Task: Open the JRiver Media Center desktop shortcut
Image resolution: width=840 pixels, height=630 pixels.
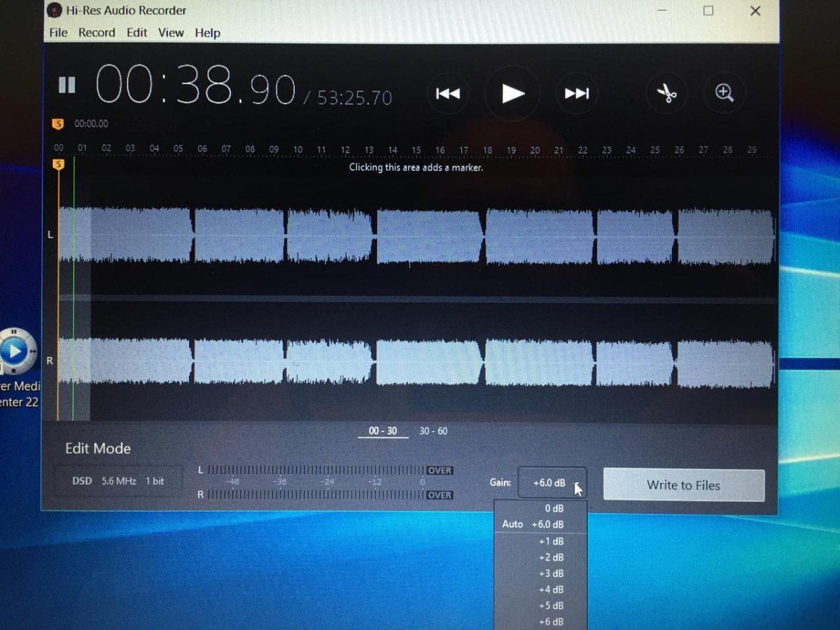Action: pyautogui.click(x=17, y=350)
